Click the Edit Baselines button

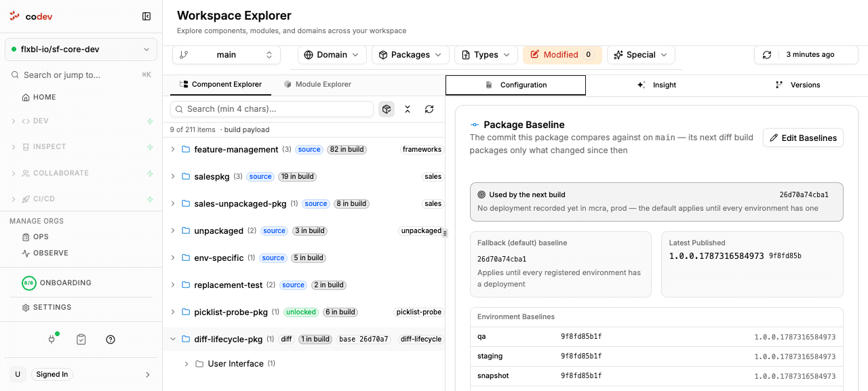click(803, 138)
